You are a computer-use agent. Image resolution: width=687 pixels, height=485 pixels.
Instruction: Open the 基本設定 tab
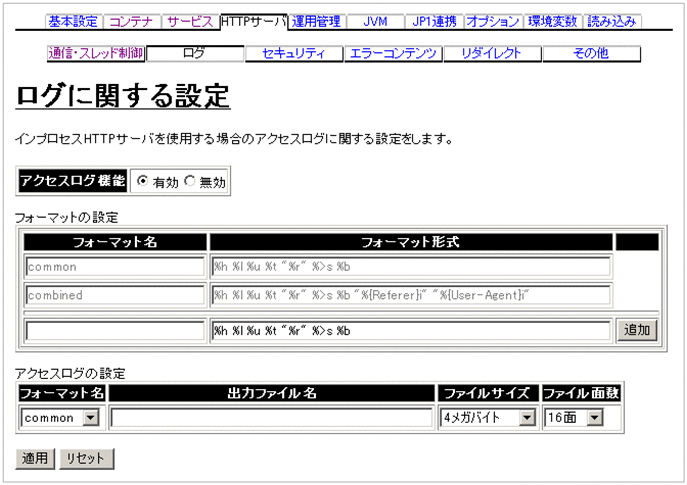74,21
